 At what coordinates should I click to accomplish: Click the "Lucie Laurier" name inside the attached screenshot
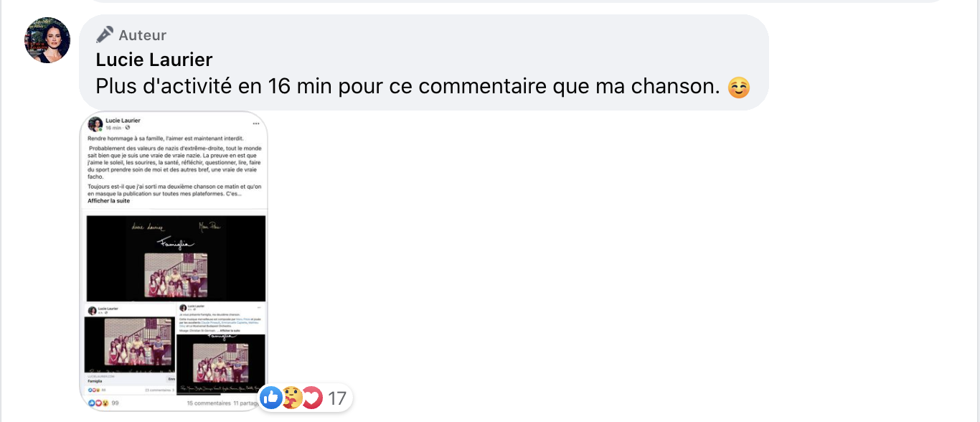(123, 121)
